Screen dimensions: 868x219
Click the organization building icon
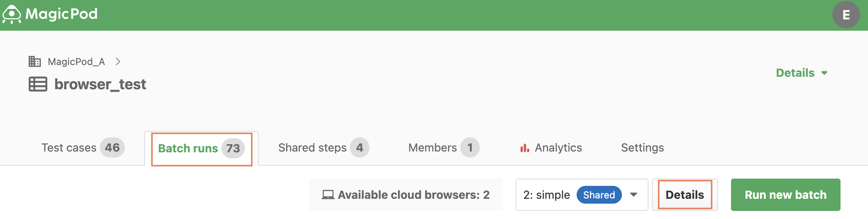pyautogui.click(x=35, y=61)
